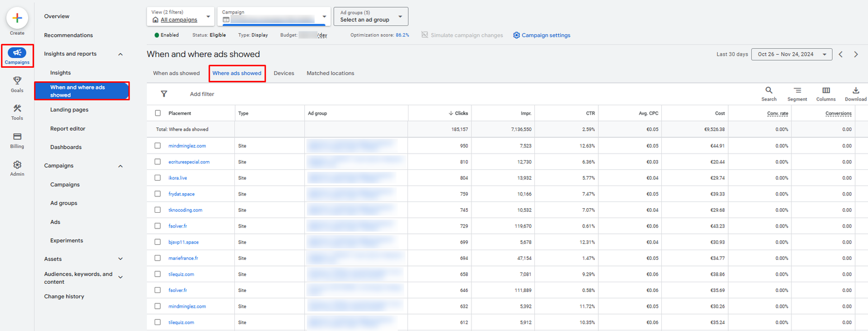The width and height of the screenshot is (868, 331).
Task: Click the Clicks sort arrow
Action: coord(451,113)
